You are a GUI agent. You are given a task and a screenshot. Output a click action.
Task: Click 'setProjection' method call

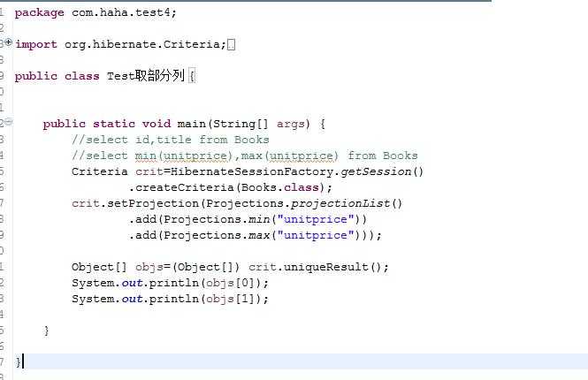click(153, 203)
